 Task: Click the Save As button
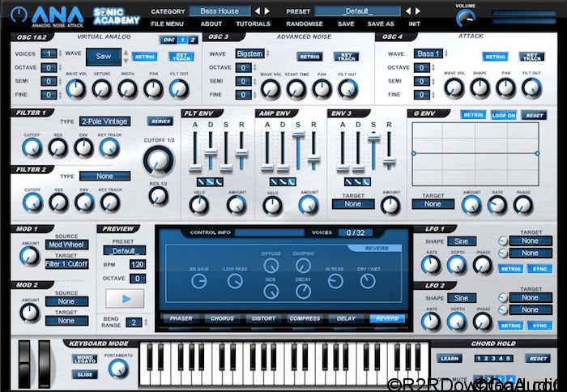coord(381,23)
